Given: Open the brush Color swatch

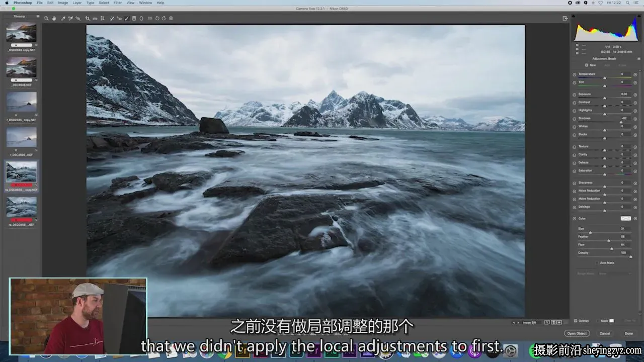Looking at the screenshot, I should point(625,218).
